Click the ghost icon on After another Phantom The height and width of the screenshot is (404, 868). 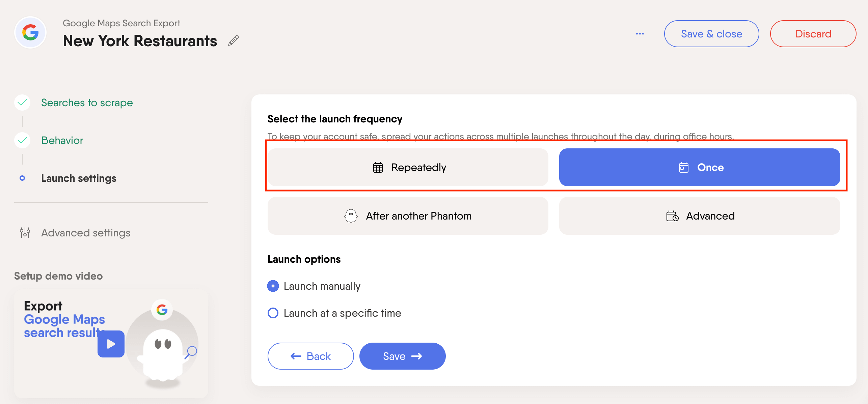351,216
